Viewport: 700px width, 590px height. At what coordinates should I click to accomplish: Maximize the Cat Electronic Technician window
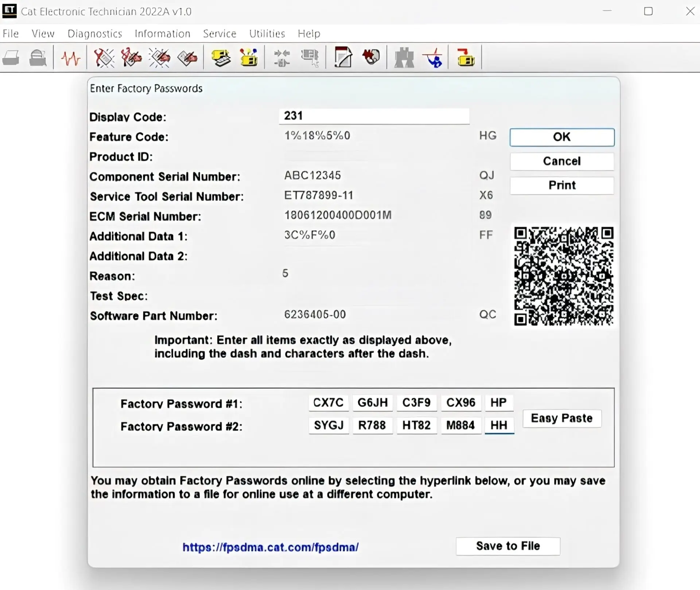648,11
